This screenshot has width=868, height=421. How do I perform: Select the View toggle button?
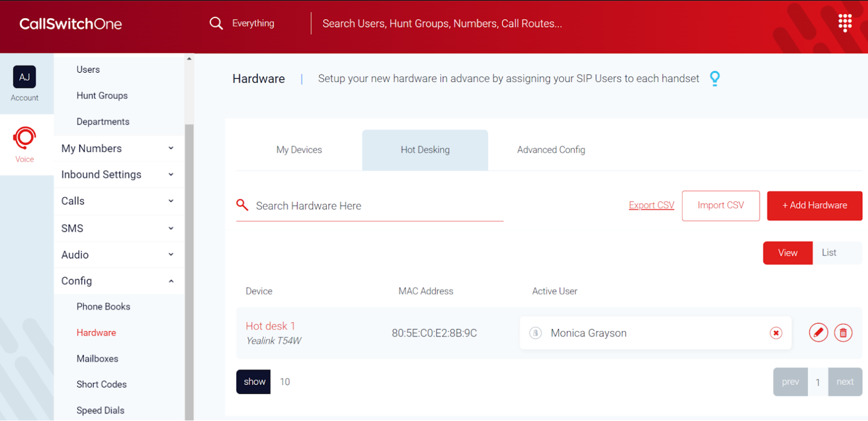pyautogui.click(x=787, y=253)
